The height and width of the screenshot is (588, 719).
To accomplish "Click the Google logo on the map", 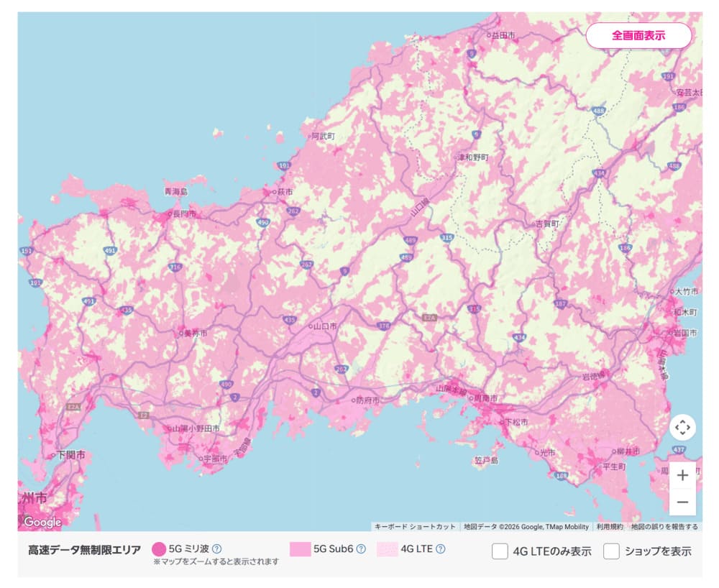I will pyautogui.click(x=42, y=522).
